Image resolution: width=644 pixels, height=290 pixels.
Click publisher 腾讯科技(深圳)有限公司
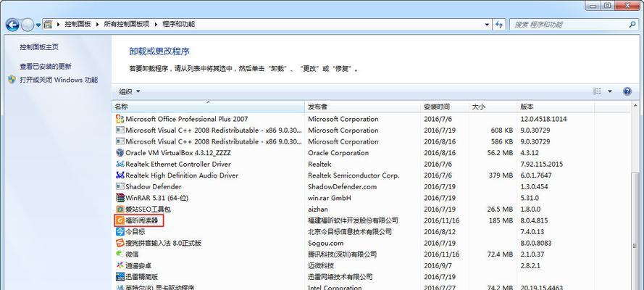point(342,254)
